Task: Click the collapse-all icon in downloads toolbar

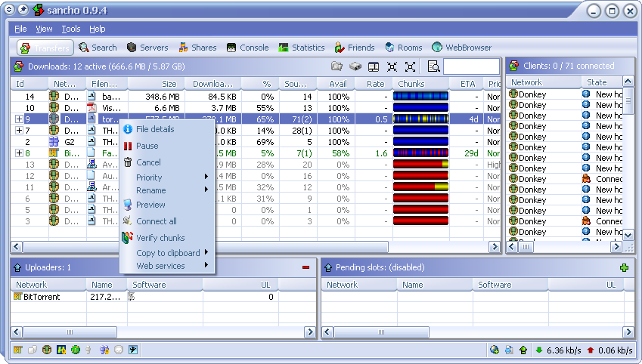Action: (392, 66)
